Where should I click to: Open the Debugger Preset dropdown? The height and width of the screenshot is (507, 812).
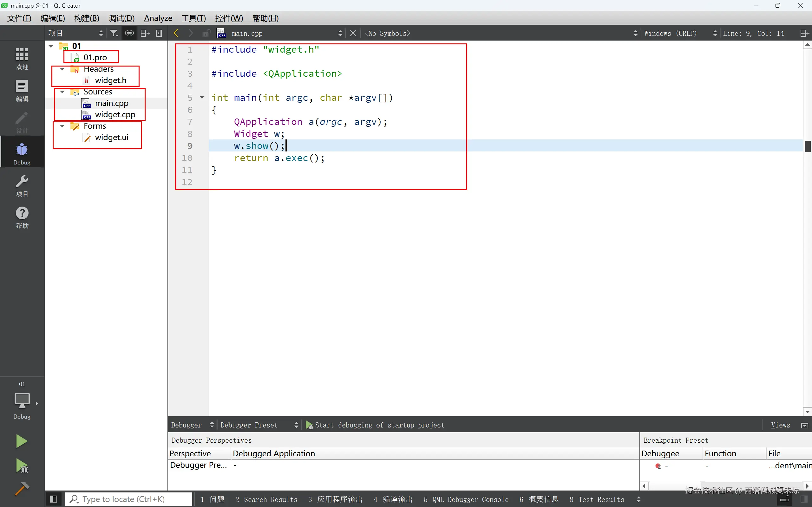(x=259, y=425)
